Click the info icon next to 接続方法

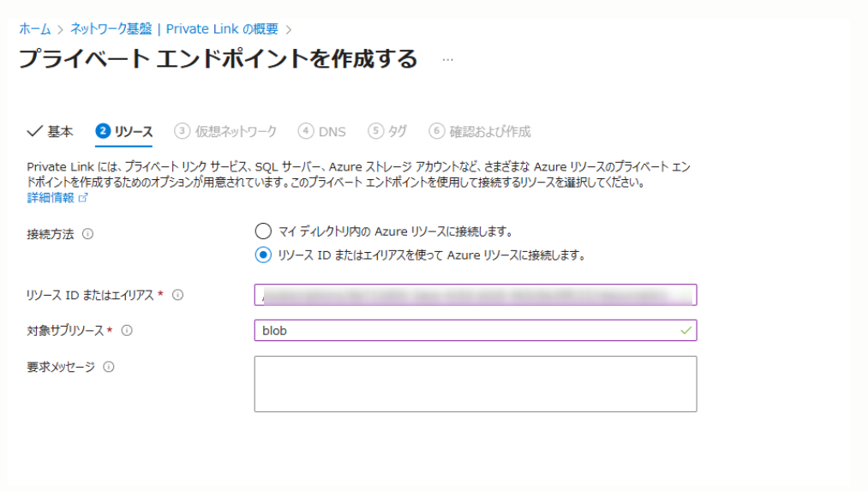(87, 234)
